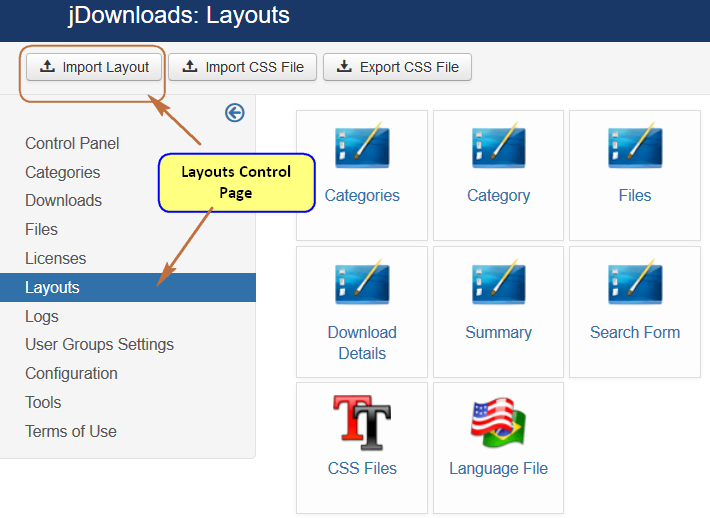This screenshot has height=518, width=710.
Task: Click the Export CSS File button
Action: 397,67
